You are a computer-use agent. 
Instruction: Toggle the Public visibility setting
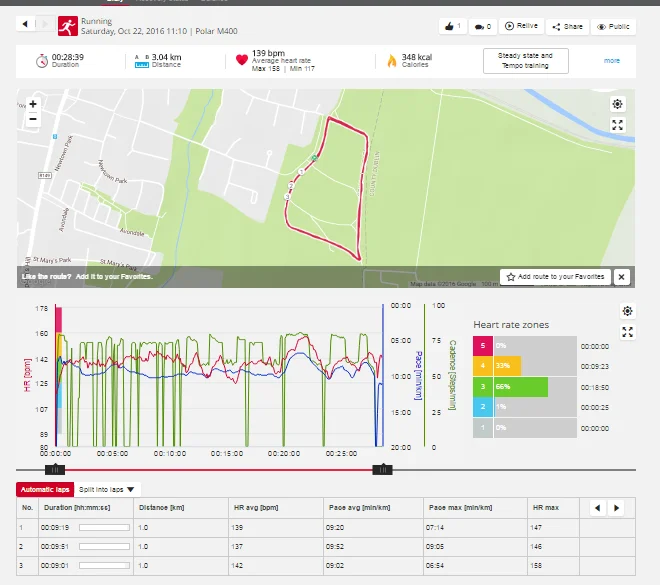coord(614,27)
